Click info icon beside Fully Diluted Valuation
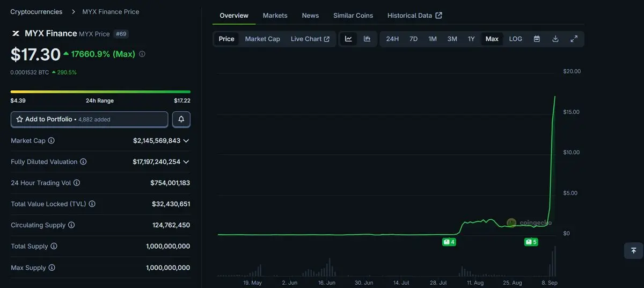This screenshot has height=288, width=644. click(x=83, y=162)
